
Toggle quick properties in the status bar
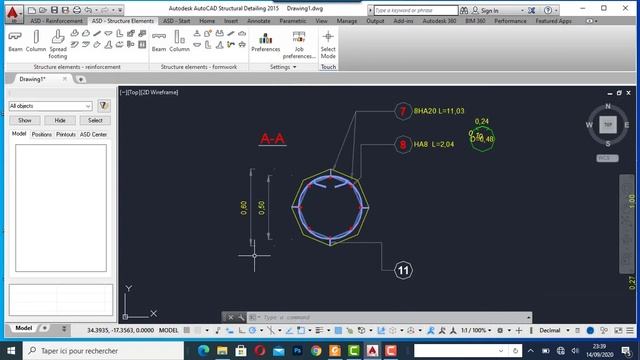[x=577, y=330]
